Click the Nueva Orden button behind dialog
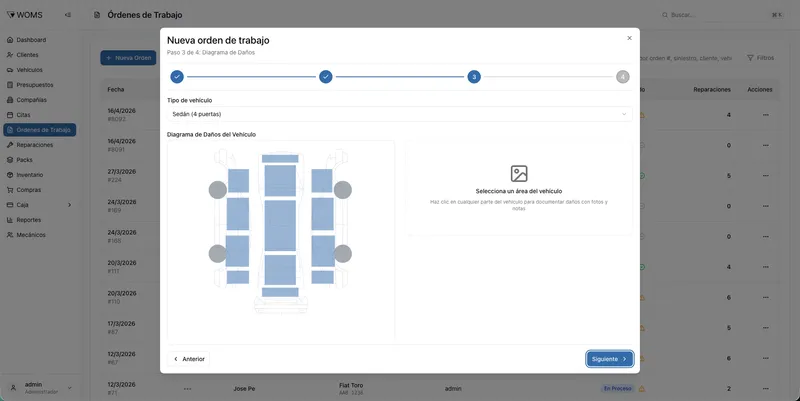 (x=128, y=58)
